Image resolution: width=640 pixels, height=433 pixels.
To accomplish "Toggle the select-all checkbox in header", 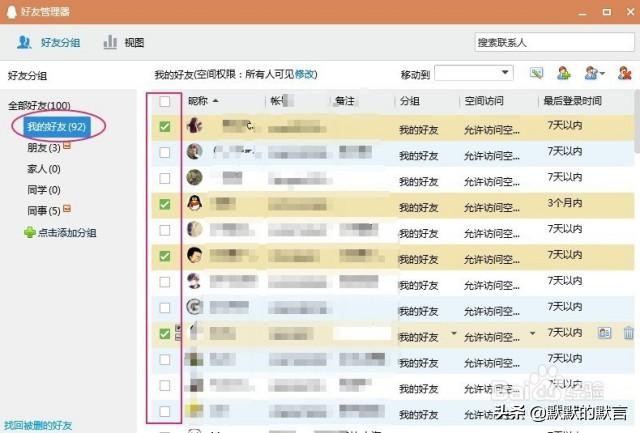I will (x=165, y=101).
